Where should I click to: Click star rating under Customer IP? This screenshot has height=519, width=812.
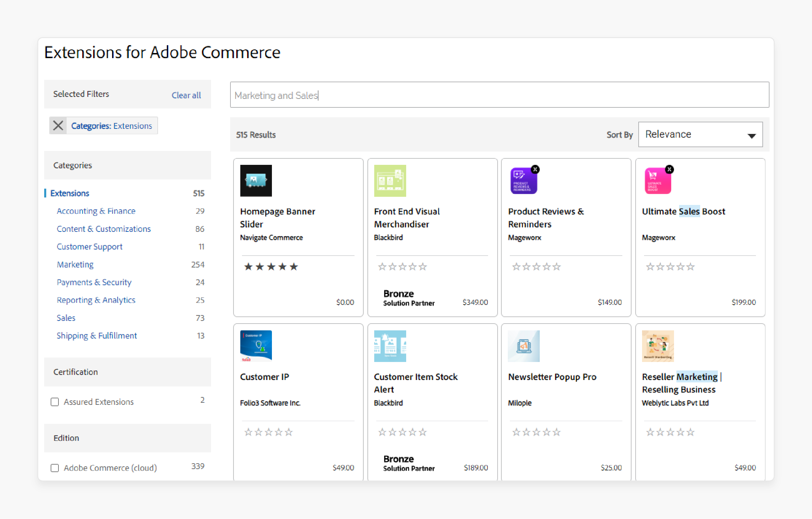(269, 432)
